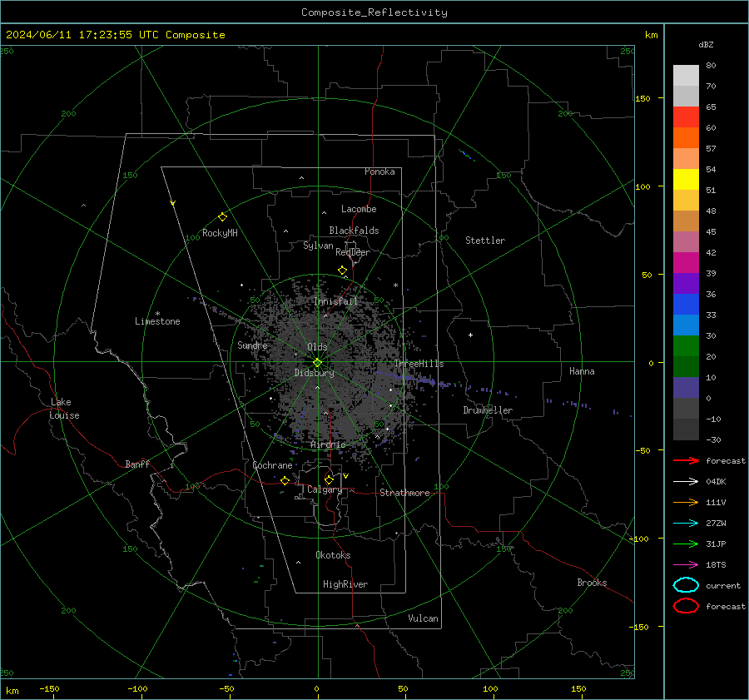Click the bright green swatch above the 20 label
The height and width of the screenshot is (700, 749).
tap(686, 346)
